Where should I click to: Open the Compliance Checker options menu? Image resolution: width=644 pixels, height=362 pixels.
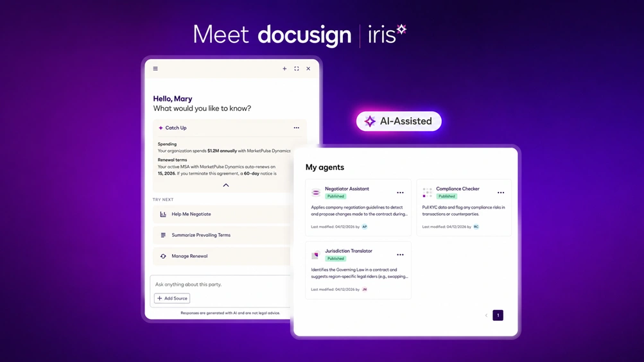(x=501, y=193)
